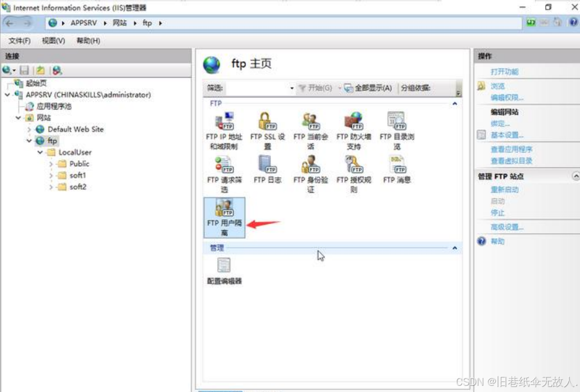The width and height of the screenshot is (580, 392).
Task: Collapse the ftp site node
Action: click(29, 141)
